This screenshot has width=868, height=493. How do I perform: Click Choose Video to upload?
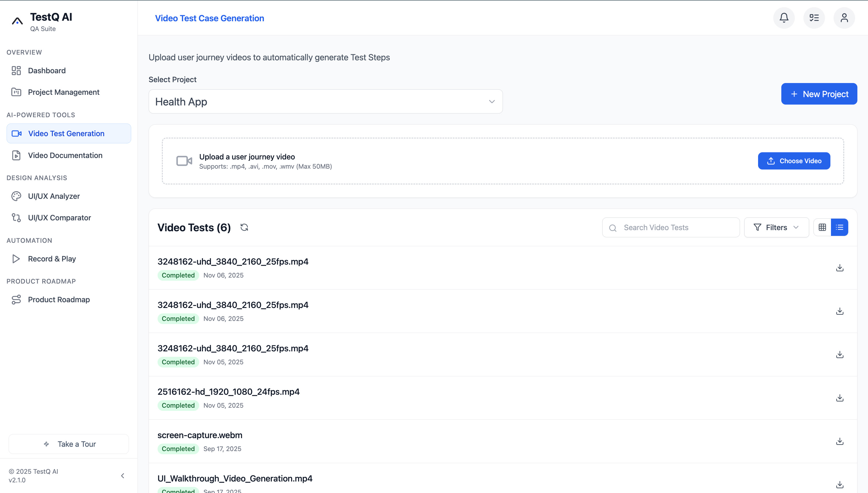[x=794, y=161]
